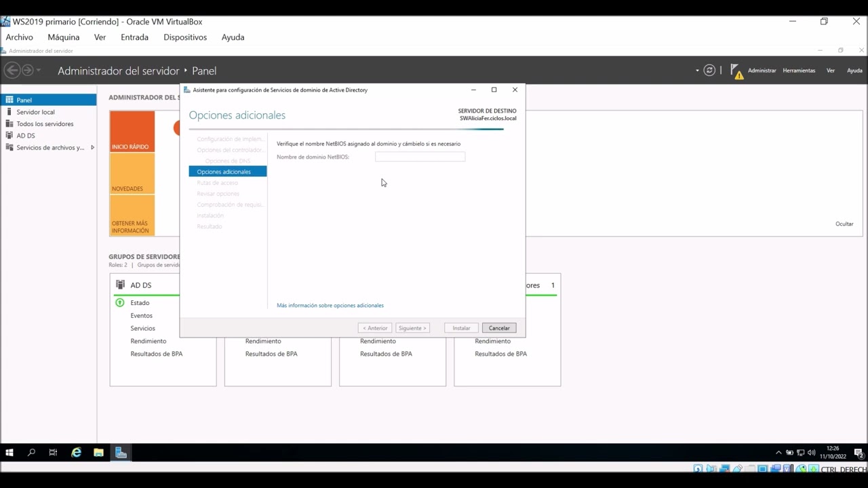The image size is (868, 488).
Task: Click the Server Manager back arrow
Action: [12, 70]
